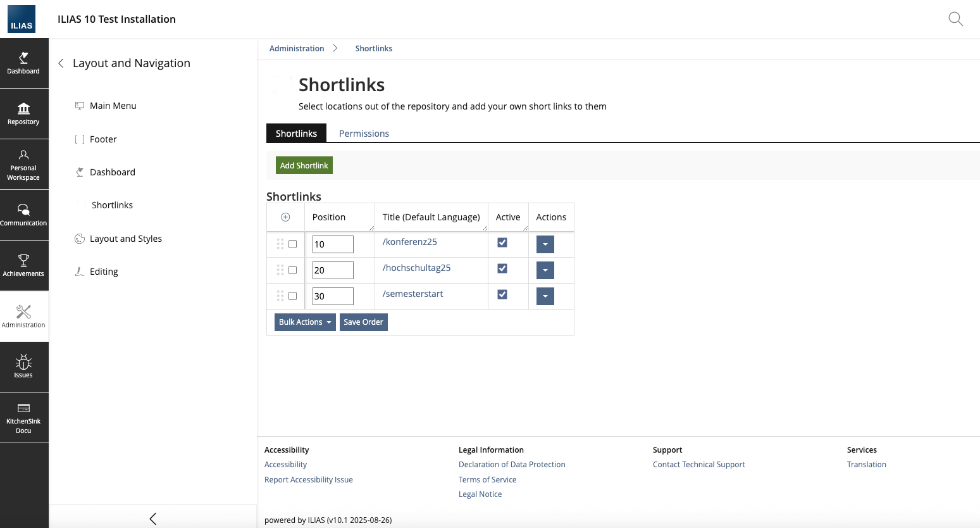Open actions dropdown for /semesterstart
The height and width of the screenshot is (528, 980).
(545, 296)
